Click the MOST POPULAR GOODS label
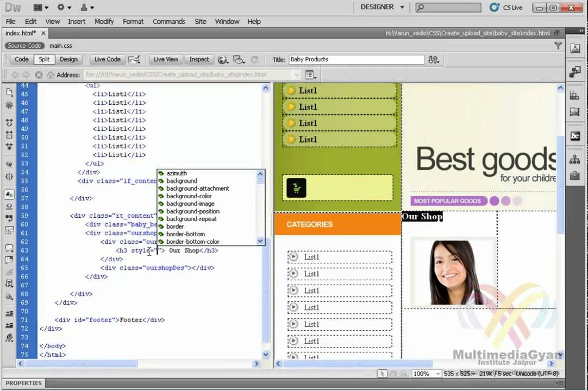Screen dimensions: 588x391 tap(447, 201)
